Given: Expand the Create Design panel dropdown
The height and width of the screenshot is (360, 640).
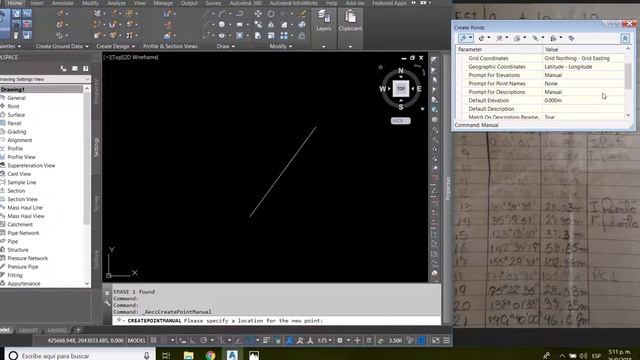Looking at the screenshot, I should 133,47.
